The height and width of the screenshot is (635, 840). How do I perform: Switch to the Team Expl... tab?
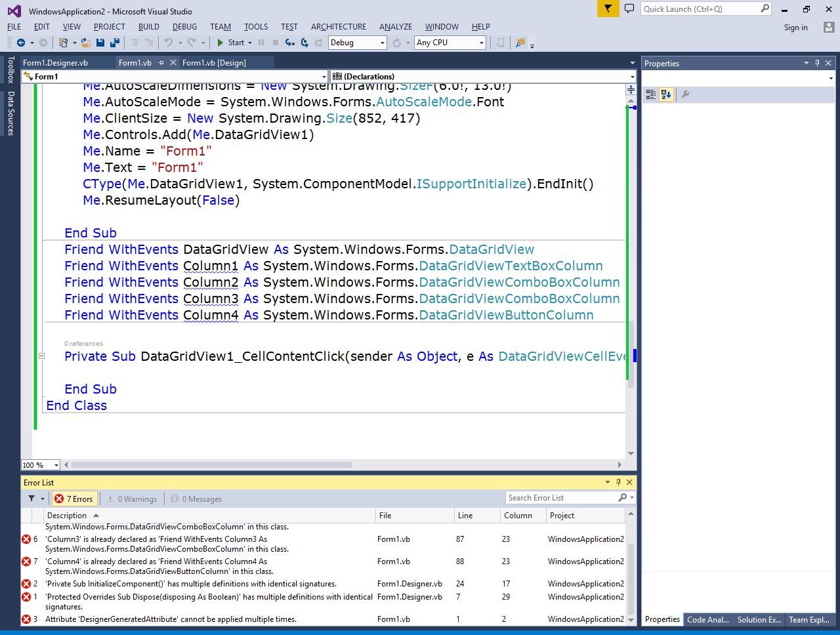click(x=809, y=619)
